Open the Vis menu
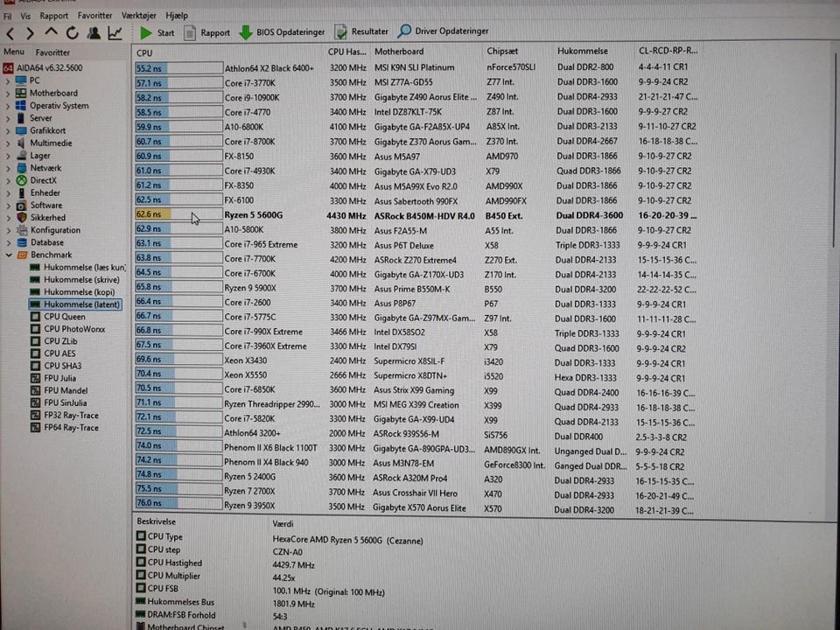 pos(25,16)
